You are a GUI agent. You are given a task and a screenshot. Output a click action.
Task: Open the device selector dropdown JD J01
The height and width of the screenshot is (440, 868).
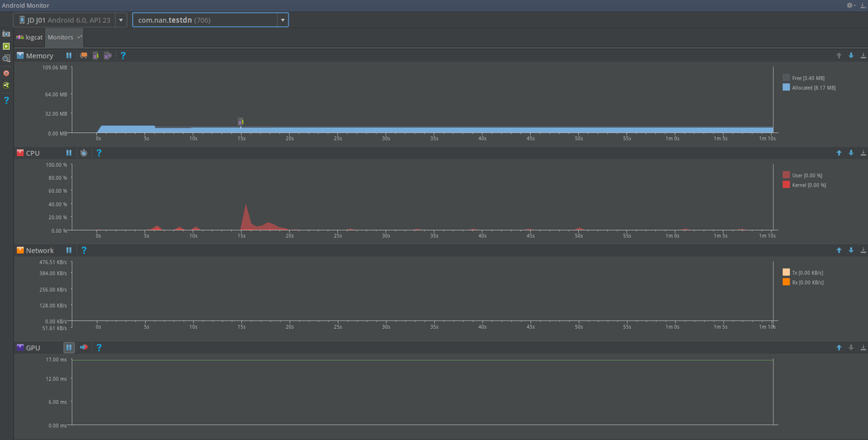click(x=70, y=20)
